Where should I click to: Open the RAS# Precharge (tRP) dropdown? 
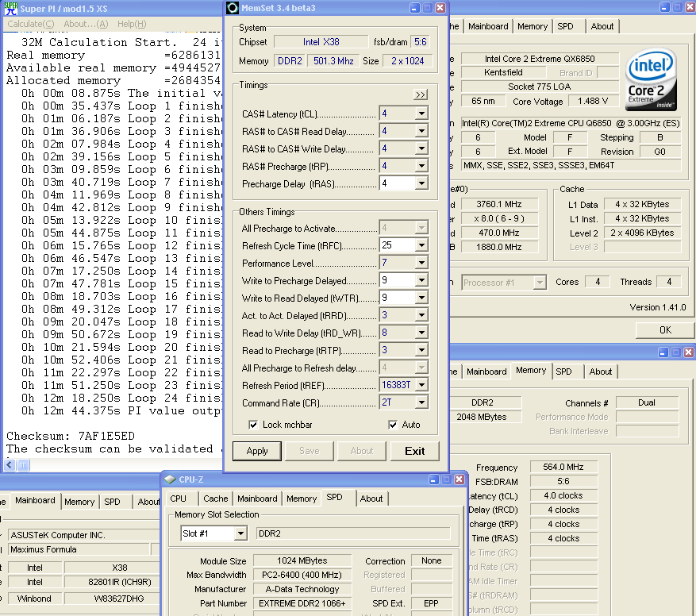coord(421,166)
